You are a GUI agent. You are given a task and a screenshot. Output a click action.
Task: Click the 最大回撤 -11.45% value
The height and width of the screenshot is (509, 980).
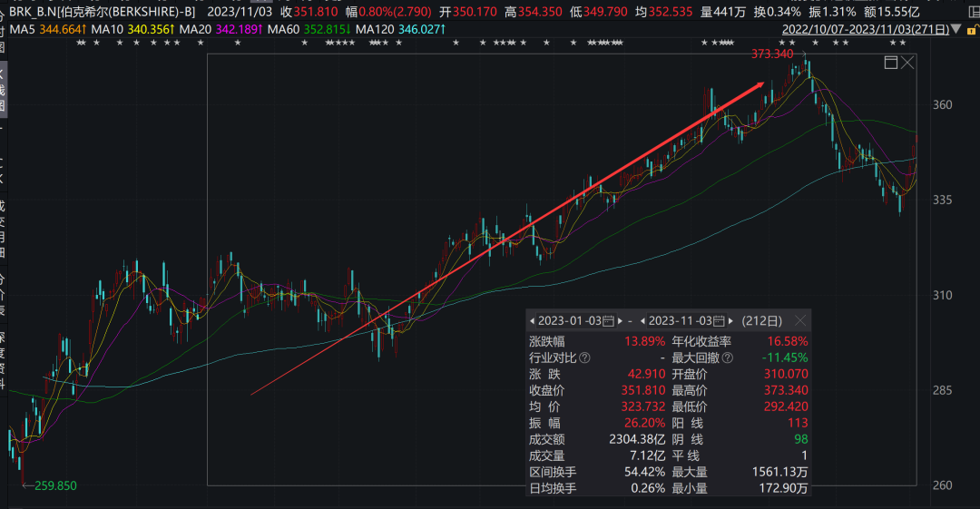[785, 357]
